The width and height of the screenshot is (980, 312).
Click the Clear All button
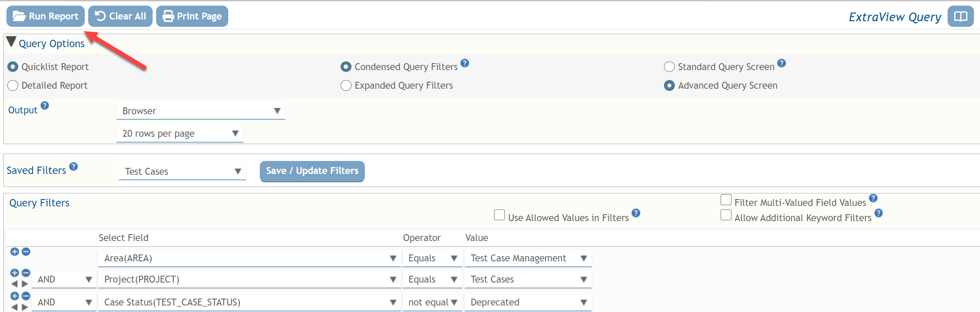tap(120, 16)
